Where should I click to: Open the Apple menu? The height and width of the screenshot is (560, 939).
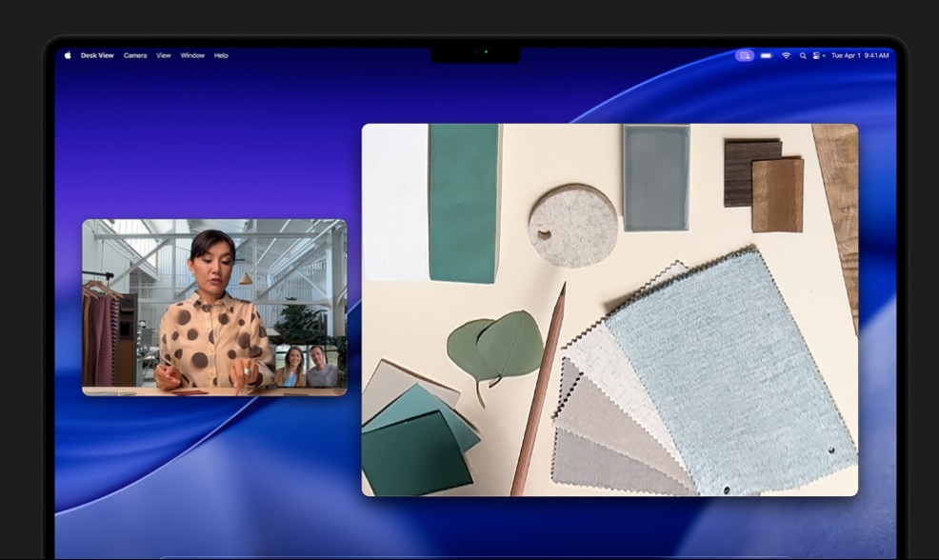click(68, 55)
